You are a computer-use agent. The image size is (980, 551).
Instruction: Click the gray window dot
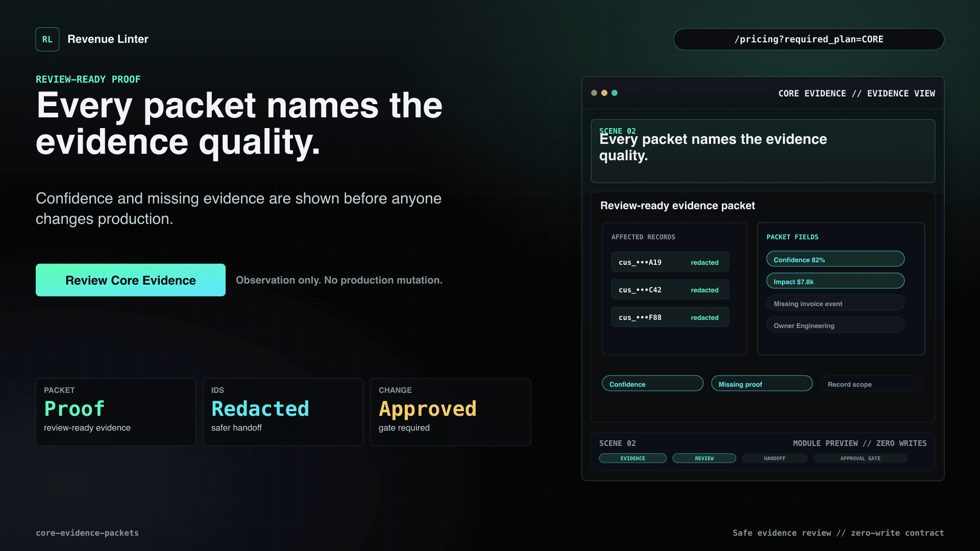(x=594, y=93)
